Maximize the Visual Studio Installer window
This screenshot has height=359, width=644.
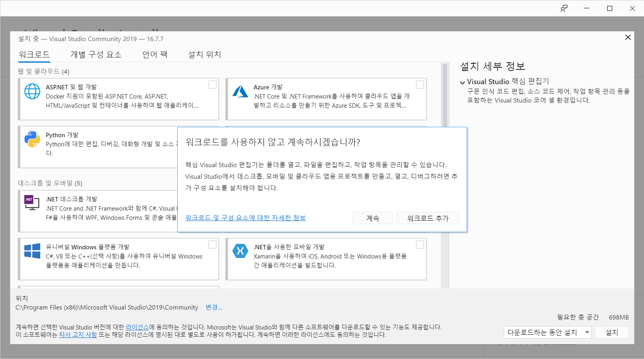[x=610, y=8]
